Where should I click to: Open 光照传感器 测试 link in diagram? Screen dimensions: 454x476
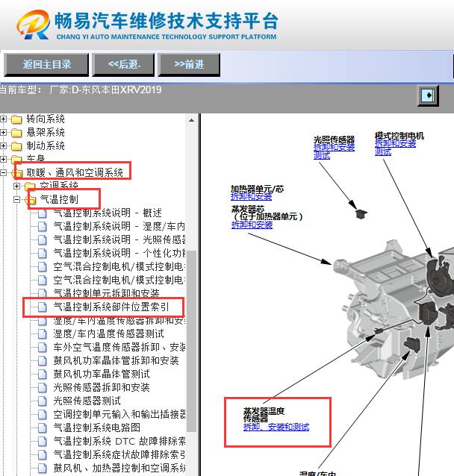[322, 155]
